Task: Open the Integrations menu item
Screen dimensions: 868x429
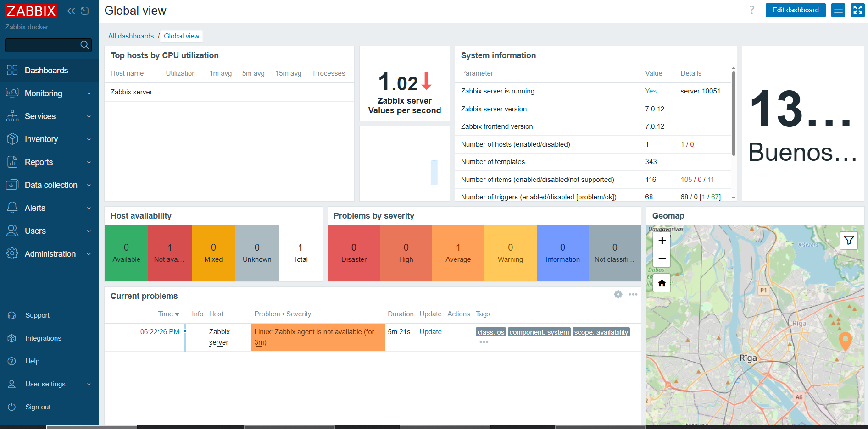Action: click(x=43, y=338)
